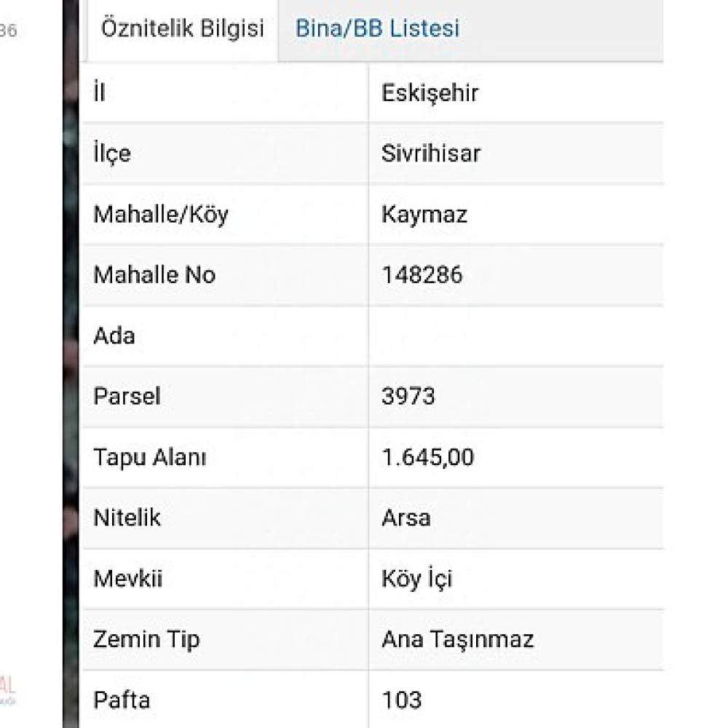This screenshot has height=728, width=728.
Task: Select the Tapu Alanı row label
Action: pyautogui.click(x=149, y=457)
